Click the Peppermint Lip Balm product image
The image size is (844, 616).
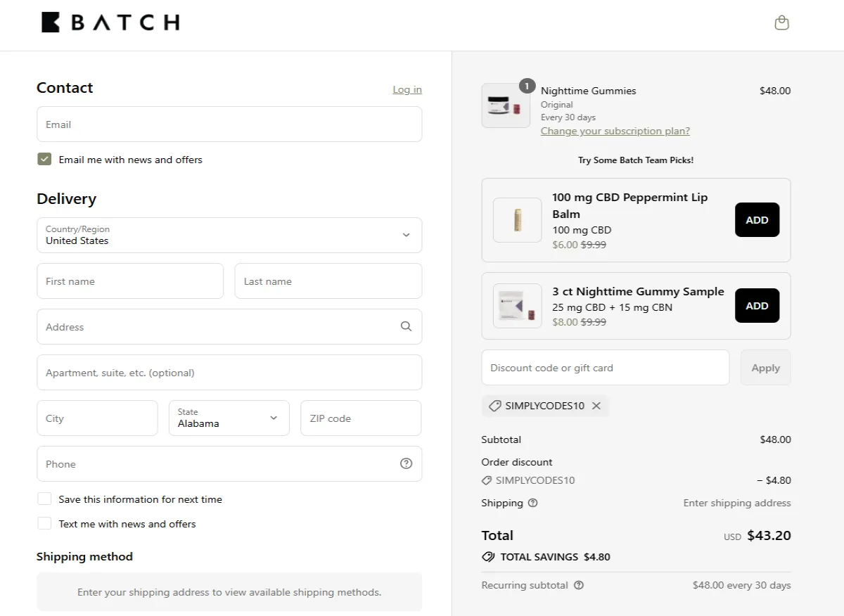[x=517, y=220]
